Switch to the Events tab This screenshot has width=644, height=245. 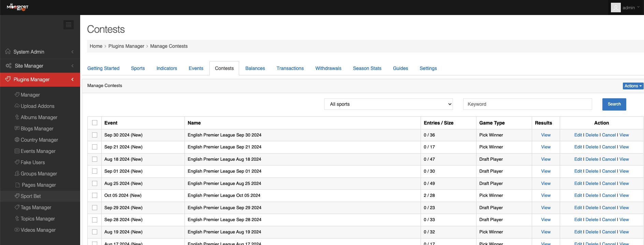196,68
